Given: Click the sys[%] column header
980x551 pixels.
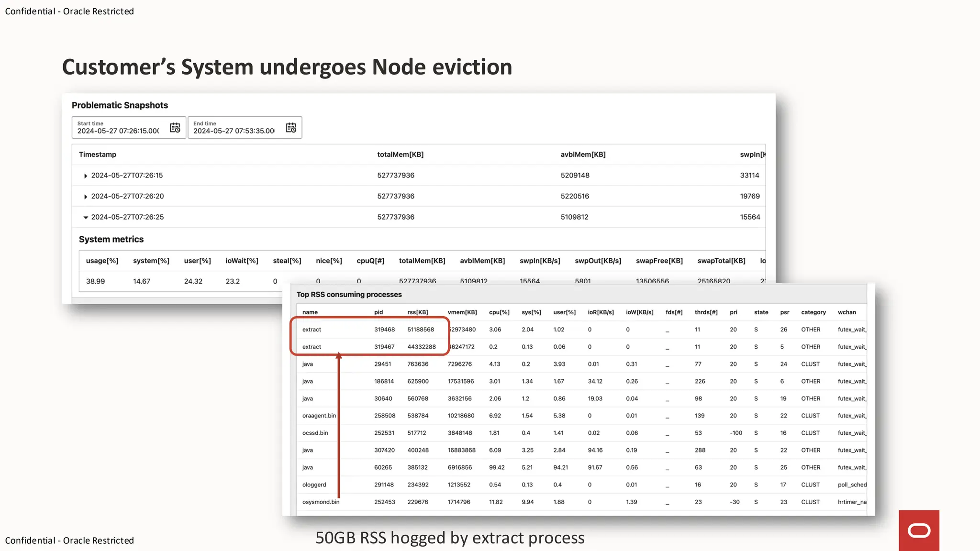Looking at the screenshot, I should [x=531, y=312].
